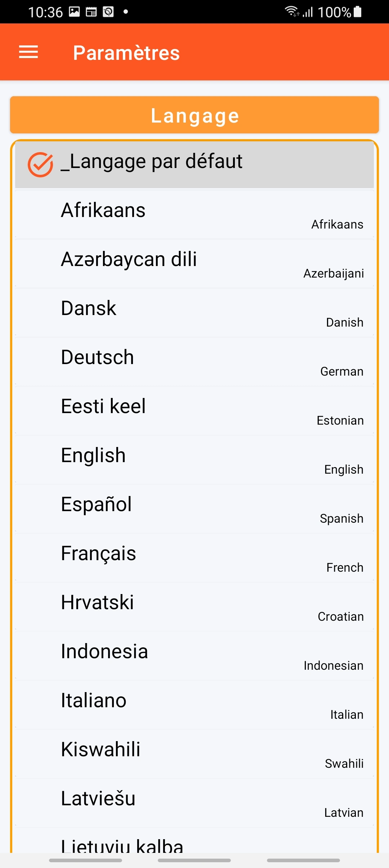Choose Dansk from the language list
The image size is (389, 868).
click(194, 313)
